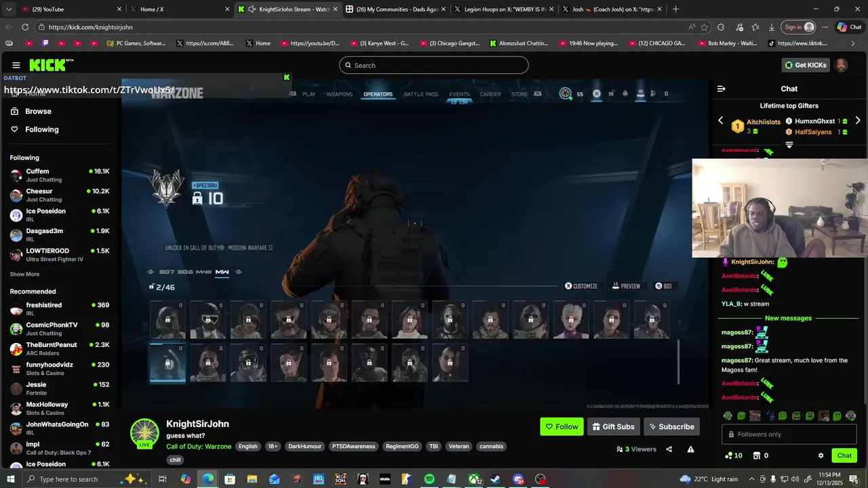Open Steam from the taskbar
Screen dimensions: 868x488
[496, 479]
